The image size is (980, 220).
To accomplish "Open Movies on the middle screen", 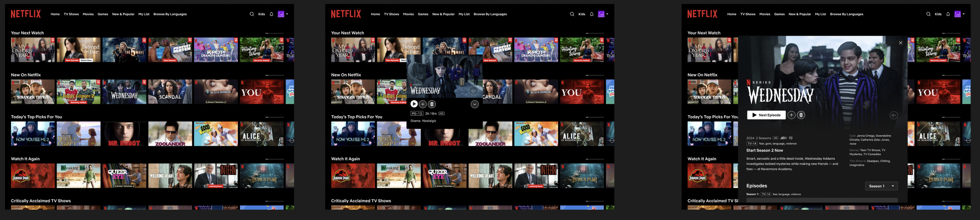I will 408,14.
